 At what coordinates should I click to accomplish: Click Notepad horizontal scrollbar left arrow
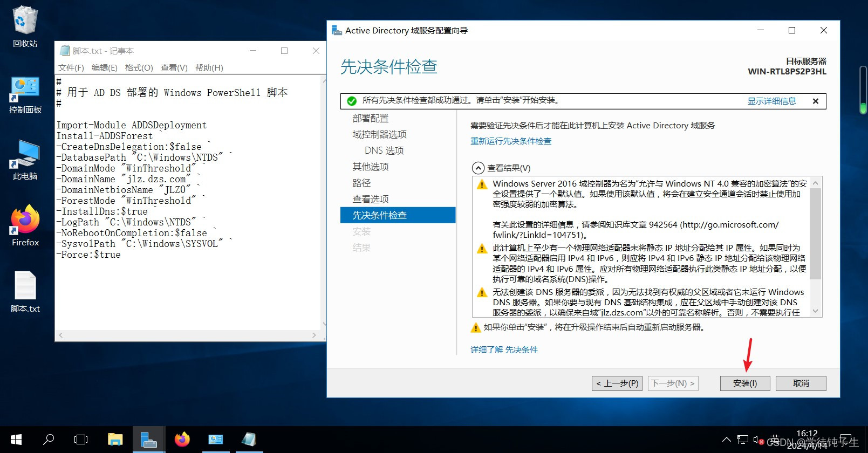point(60,335)
